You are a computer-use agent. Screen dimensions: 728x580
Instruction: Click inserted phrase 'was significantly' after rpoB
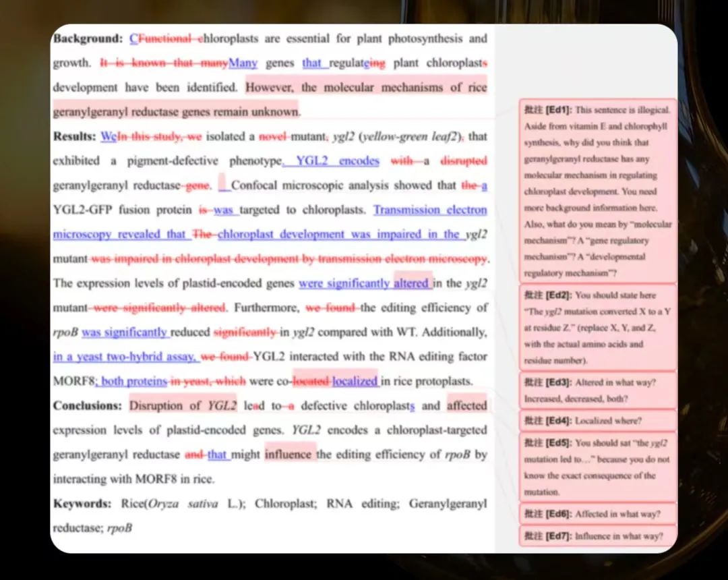[125, 332]
